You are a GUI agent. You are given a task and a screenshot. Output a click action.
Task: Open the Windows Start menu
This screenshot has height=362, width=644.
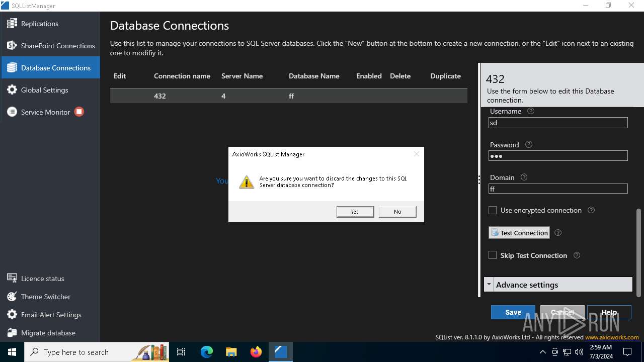[x=12, y=352]
